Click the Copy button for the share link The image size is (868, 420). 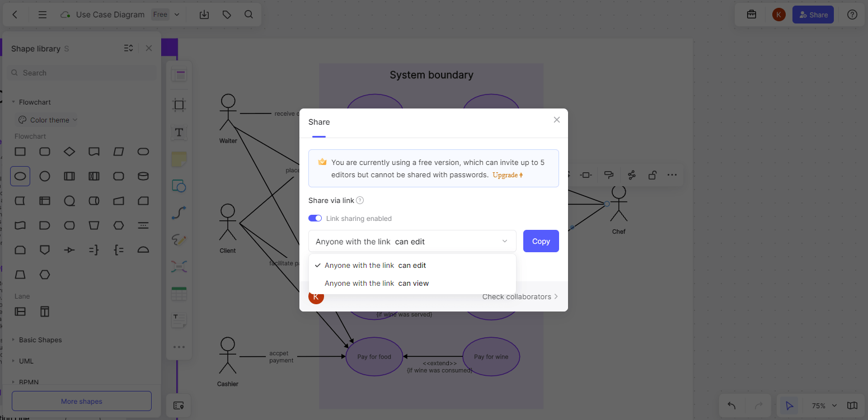pyautogui.click(x=540, y=240)
